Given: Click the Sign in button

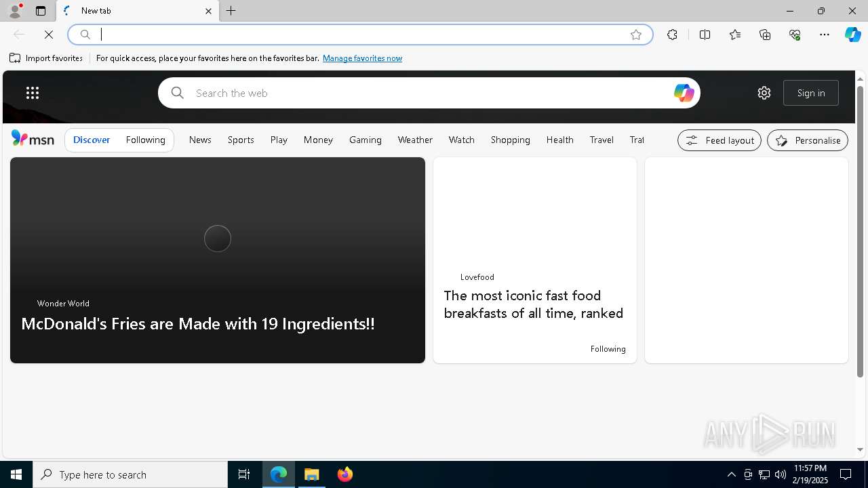Looking at the screenshot, I should [x=811, y=93].
